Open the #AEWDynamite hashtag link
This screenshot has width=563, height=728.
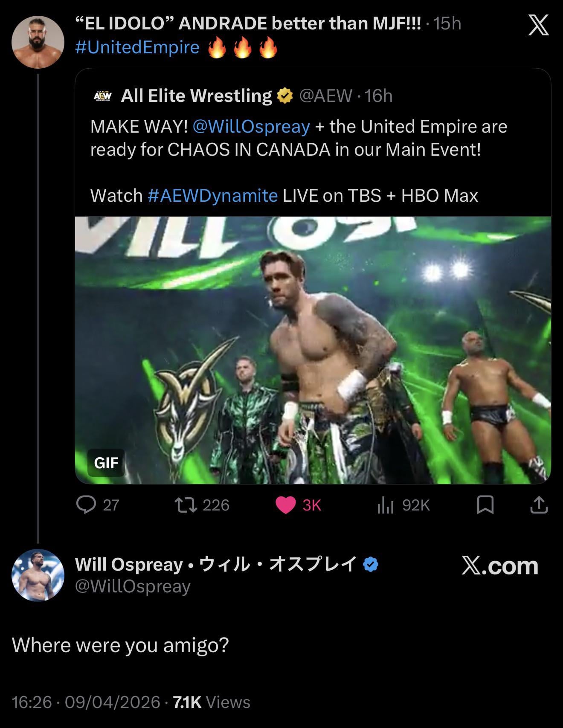coord(213,196)
